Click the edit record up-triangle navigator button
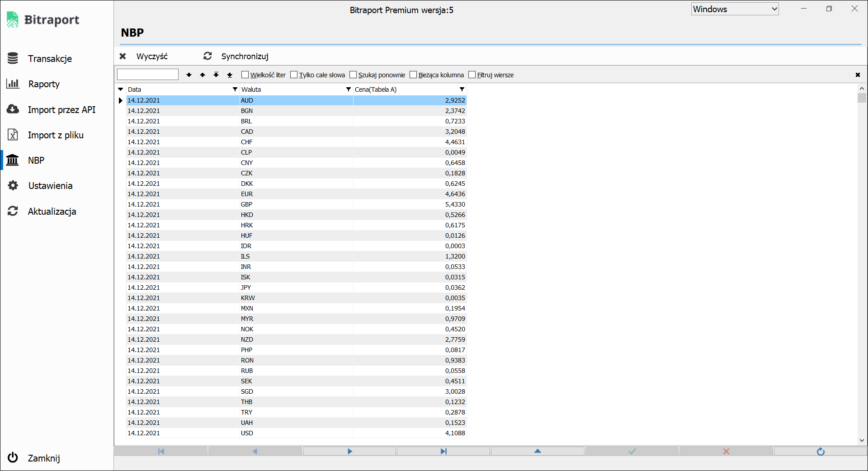 (x=538, y=451)
